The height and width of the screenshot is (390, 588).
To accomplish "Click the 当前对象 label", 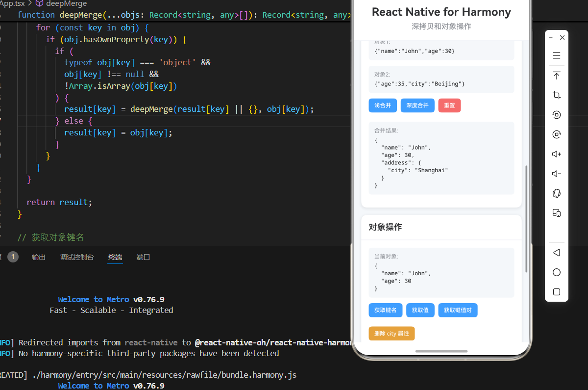I will (x=386, y=256).
